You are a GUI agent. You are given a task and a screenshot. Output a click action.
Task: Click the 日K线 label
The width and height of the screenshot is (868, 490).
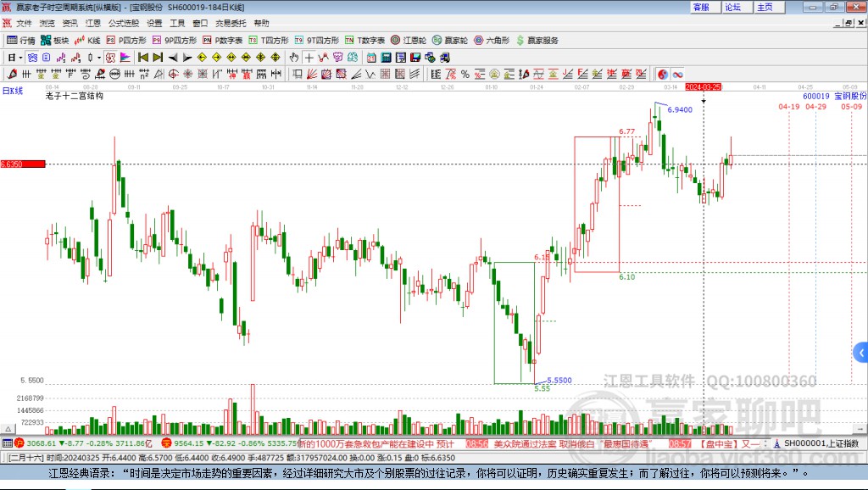click(x=12, y=91)
